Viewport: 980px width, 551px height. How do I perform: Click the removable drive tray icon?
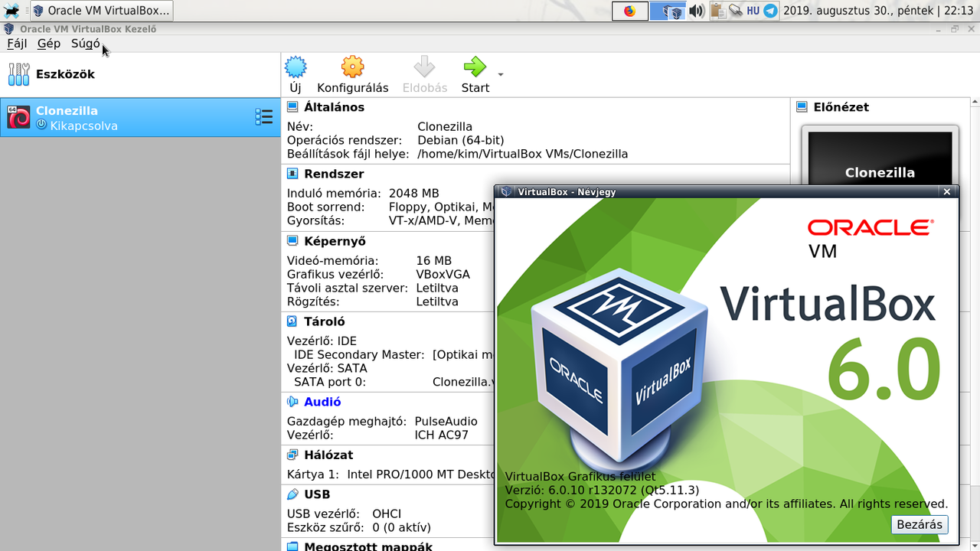735,11
